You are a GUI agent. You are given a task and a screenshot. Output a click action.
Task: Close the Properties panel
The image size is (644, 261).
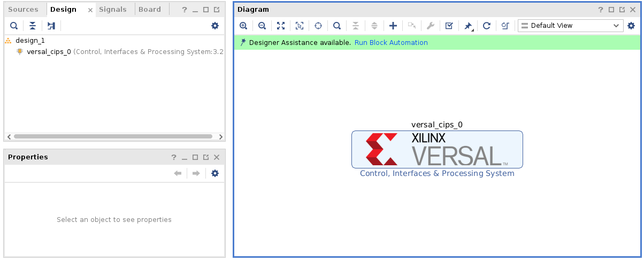(217, 157)
